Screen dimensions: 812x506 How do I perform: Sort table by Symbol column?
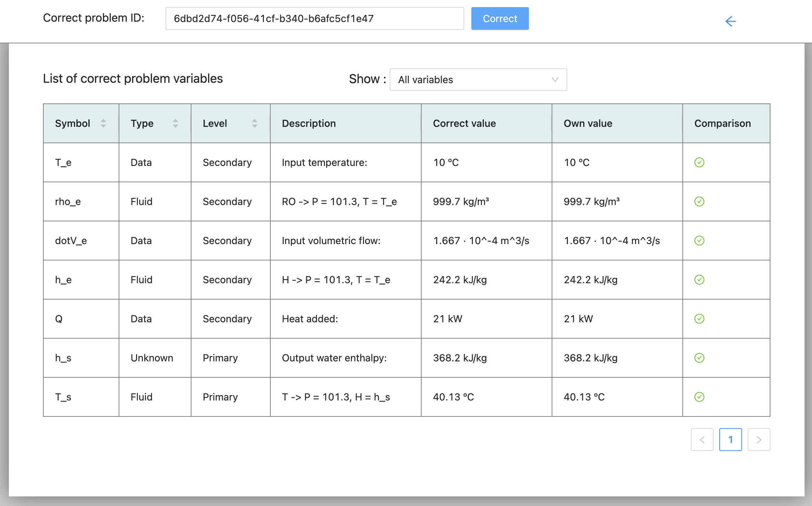(103, 123)
